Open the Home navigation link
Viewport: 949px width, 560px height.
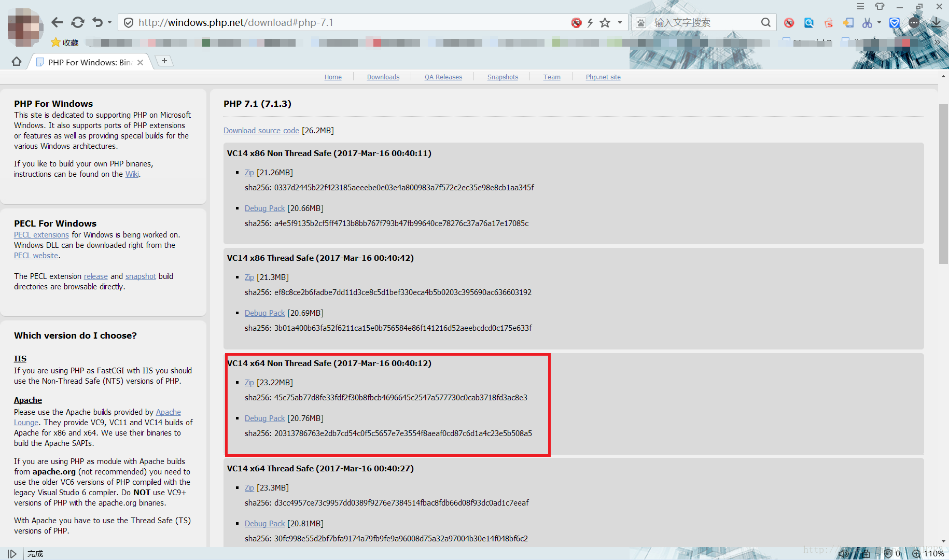click(333, 77)
